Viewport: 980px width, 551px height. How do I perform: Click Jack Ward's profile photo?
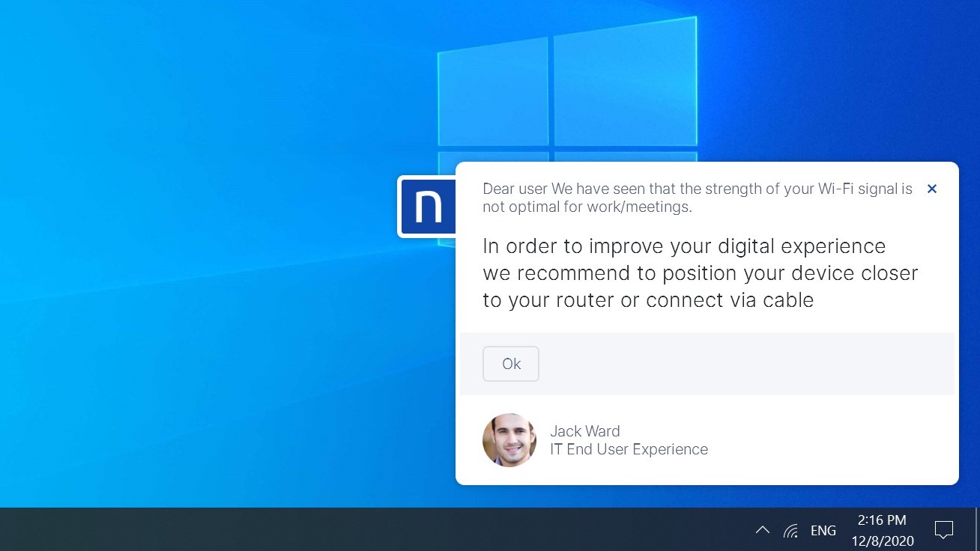tap(509, 440)
